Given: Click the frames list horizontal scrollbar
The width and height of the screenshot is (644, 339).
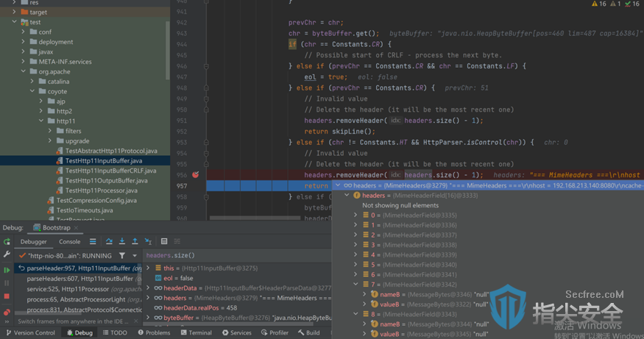Looking at the screenshot, I should point(47,313).
